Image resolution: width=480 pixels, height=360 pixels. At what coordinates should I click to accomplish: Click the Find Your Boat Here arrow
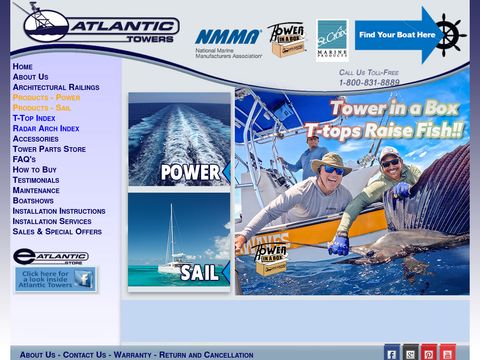[x=398, y=35]
